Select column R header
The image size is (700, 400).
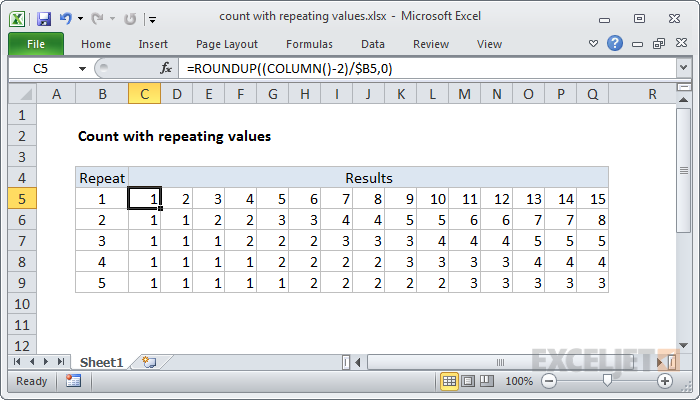click(x=652, y=94)
